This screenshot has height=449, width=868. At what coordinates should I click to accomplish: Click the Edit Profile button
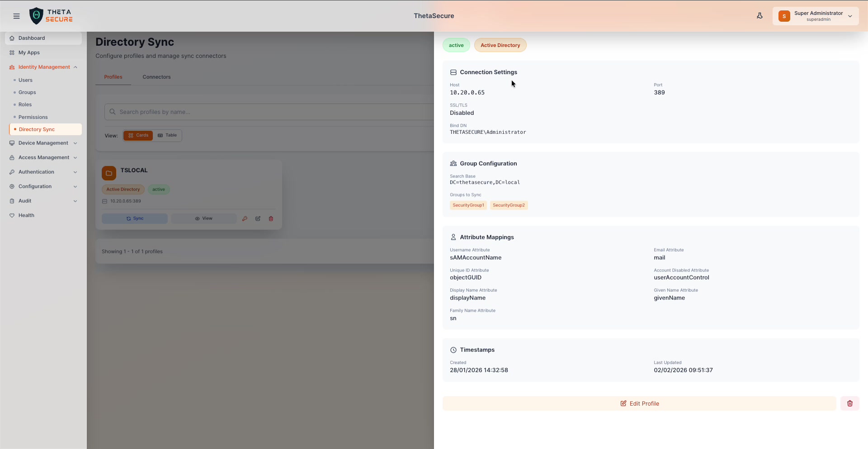[x=639, y=403]
